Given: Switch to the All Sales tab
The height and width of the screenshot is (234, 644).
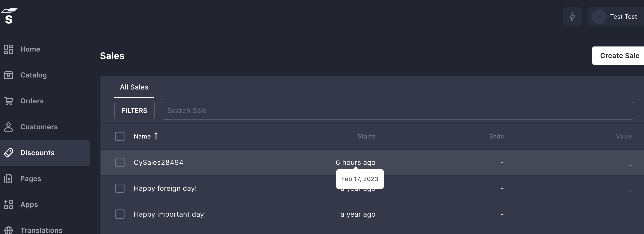Looking at the screenshot, I should 134,87.
